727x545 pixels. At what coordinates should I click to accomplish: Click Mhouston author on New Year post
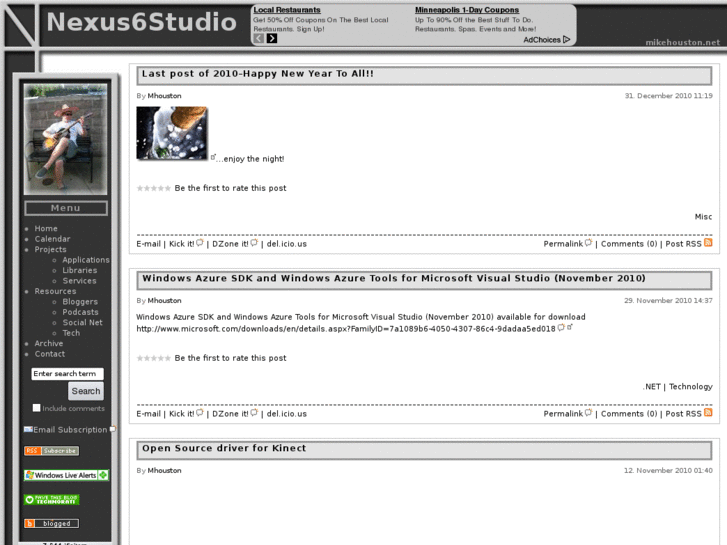(165, 96)
